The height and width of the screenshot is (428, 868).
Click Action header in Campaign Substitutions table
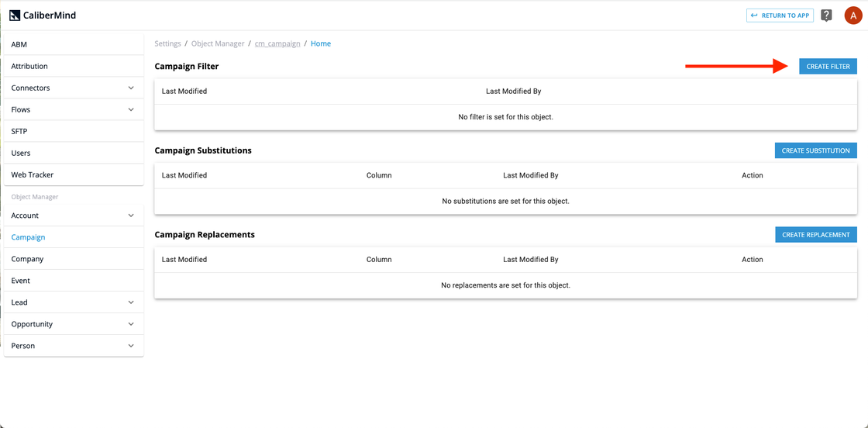tap(753, 175)
